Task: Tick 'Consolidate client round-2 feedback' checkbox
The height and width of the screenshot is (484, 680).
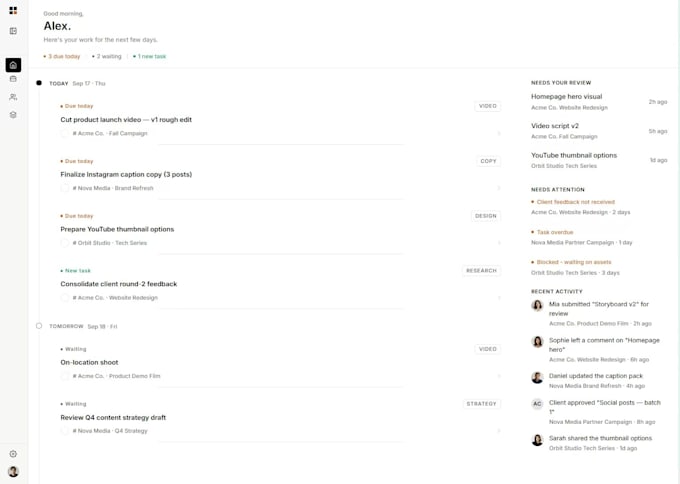Action: (65, 298)
